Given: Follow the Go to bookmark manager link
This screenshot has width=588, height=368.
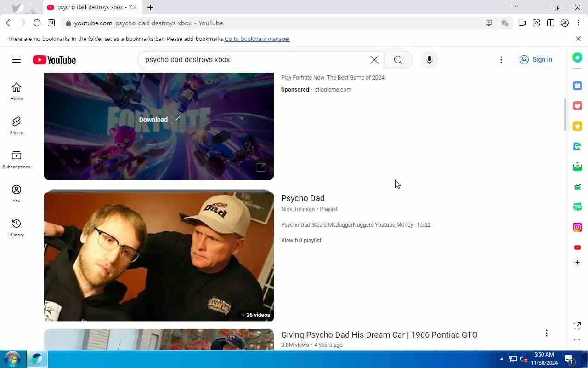Looking at the screenshot, I should 257,39.
